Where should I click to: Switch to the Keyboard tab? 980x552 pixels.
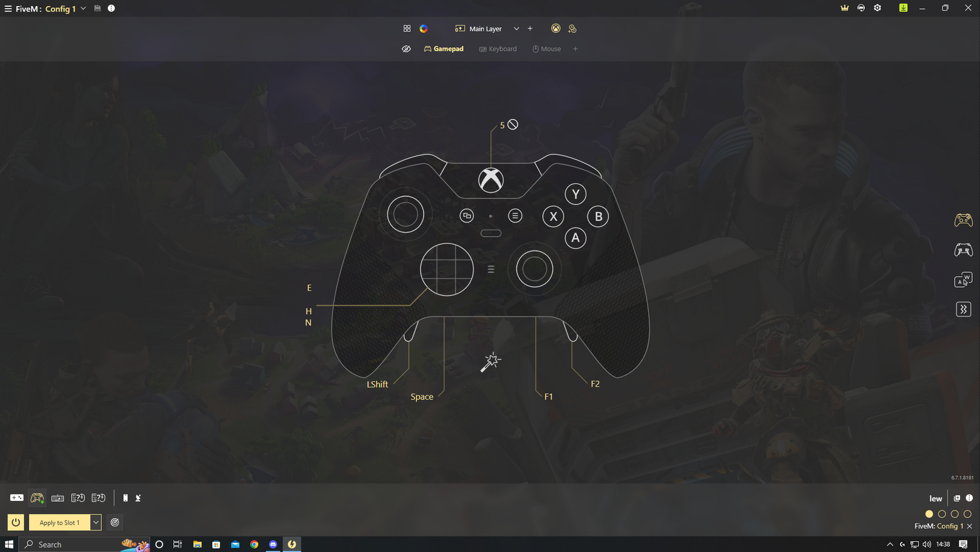coord(498,49)
